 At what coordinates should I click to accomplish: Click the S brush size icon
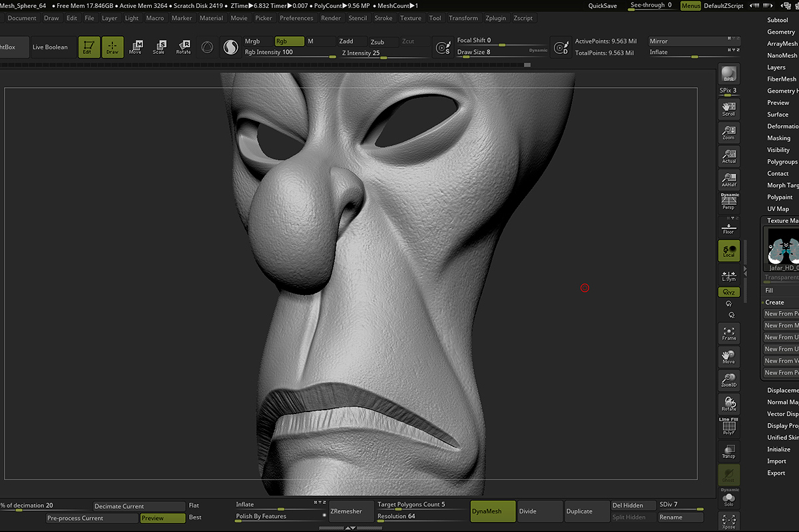[x=443, y=47]
